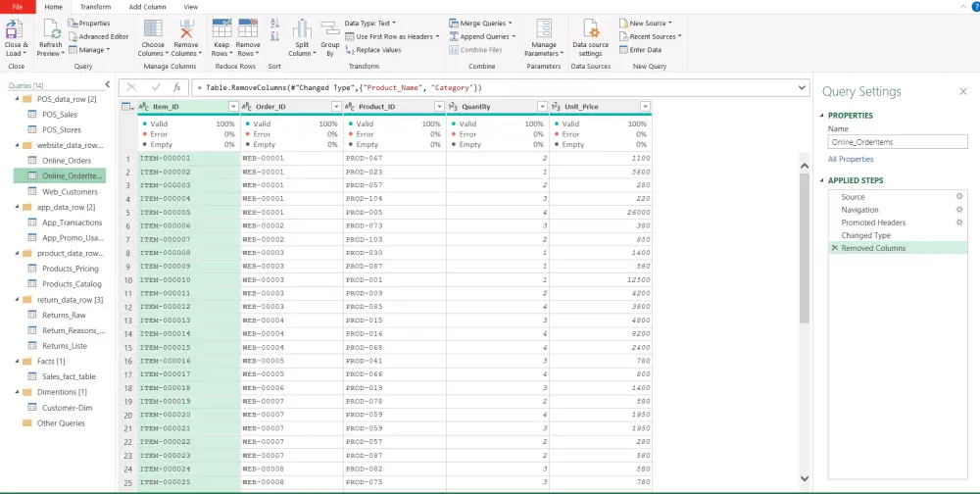
Task: Switch to the View tab
Action: pyautogui.click(x=191, y=7)
